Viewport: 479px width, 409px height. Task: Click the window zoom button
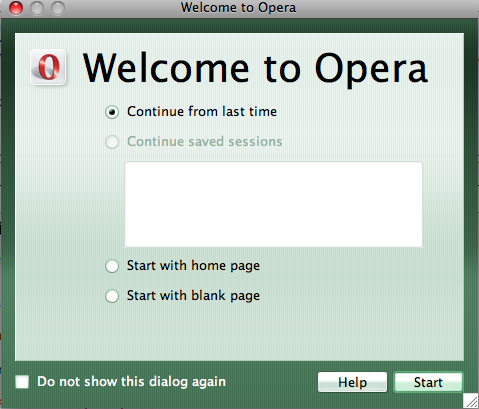coord(58,8)
